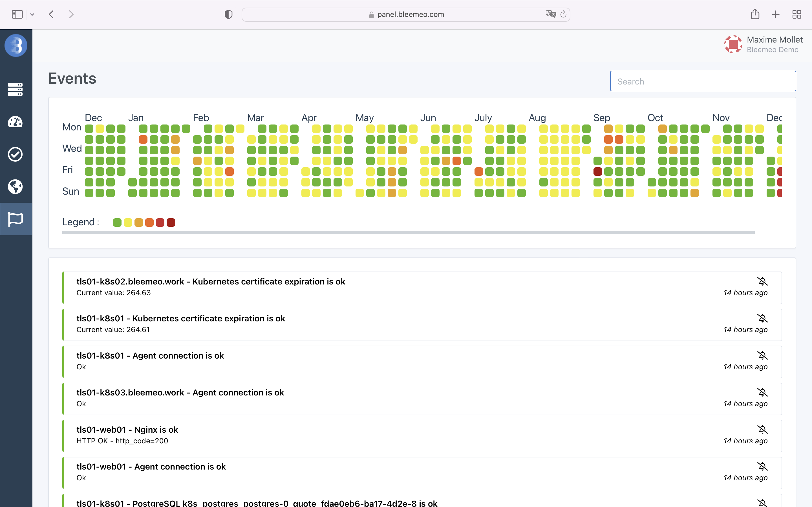The height and width of the screenshot is (507, 812).
Task: Expand the Safari sidebar dropdown chevron
Action: [x=32, y=14]
